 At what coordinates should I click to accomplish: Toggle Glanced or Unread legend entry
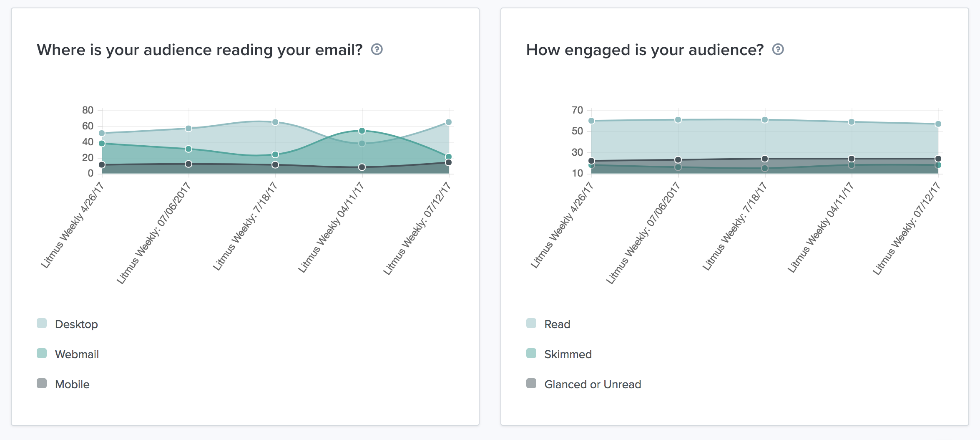pos(592,384)
